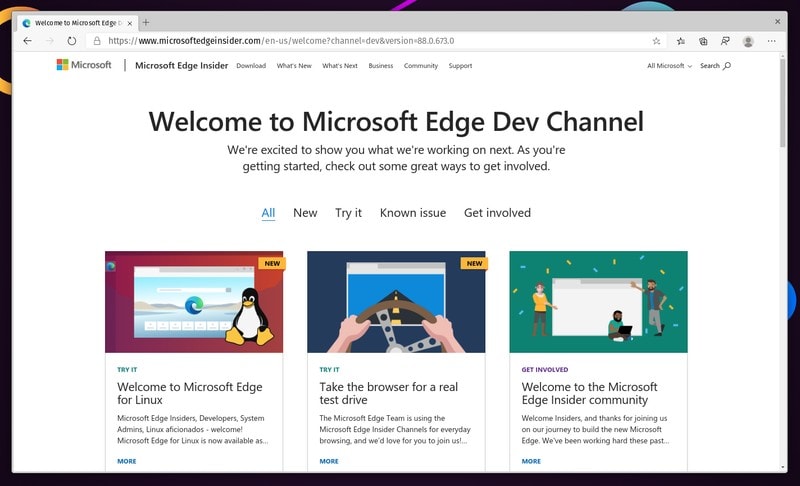
Task: Open Welcome to the Microsoft Edge Insider community title
Action: [x=589, y=393]
